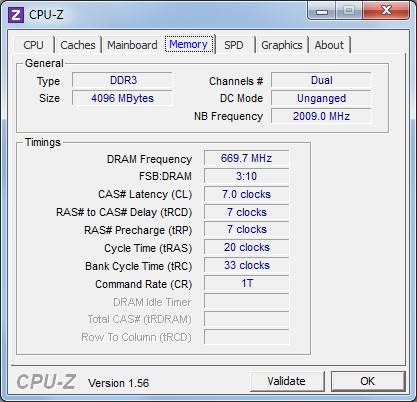Viewport: 417px width, 402px height.
Task: Click the DDR3 memory Type field
Action: coord(122,80)
